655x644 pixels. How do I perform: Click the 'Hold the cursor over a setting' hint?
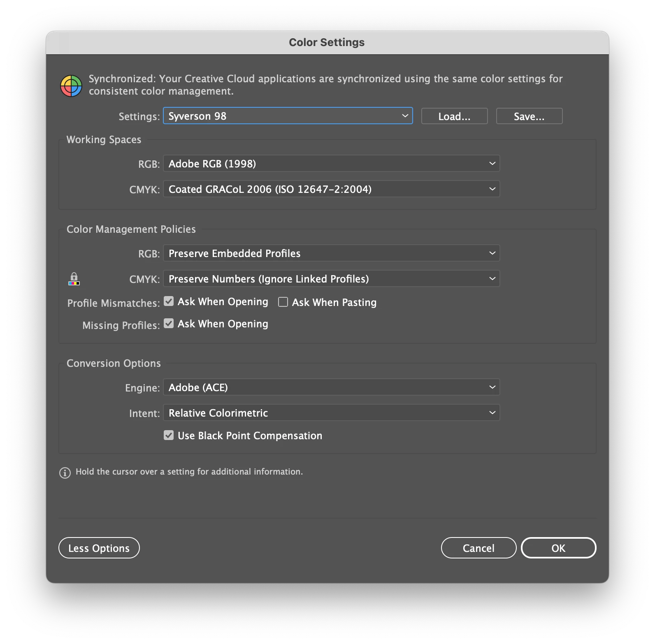pyautogui.click(x=189, y=472)
